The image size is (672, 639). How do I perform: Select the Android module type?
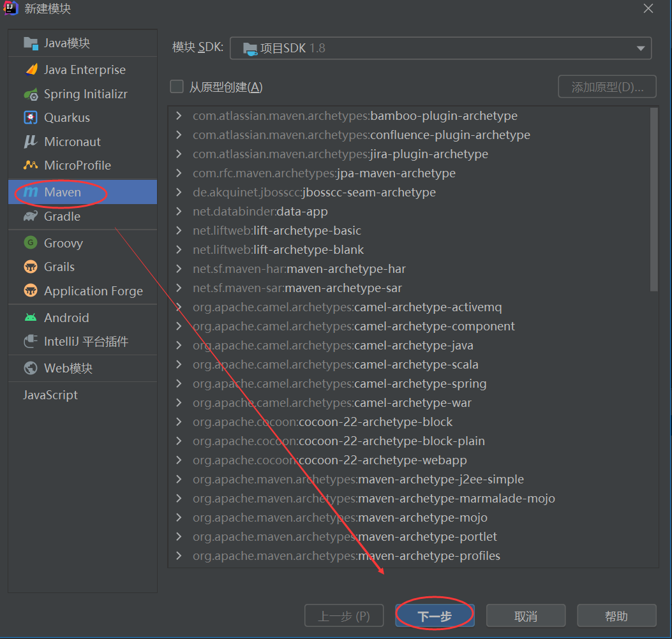tap(66, 318)
